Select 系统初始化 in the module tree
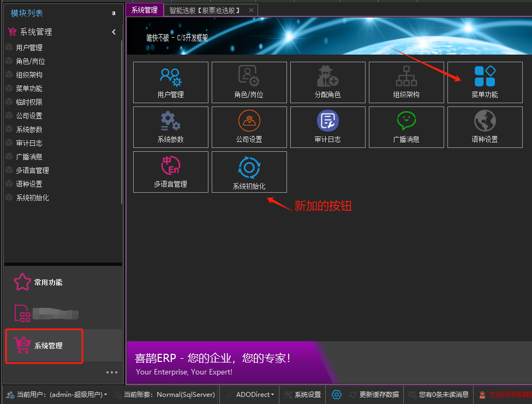Image resolution: width=532 pixels, height=404 pixels. [33, 198]
